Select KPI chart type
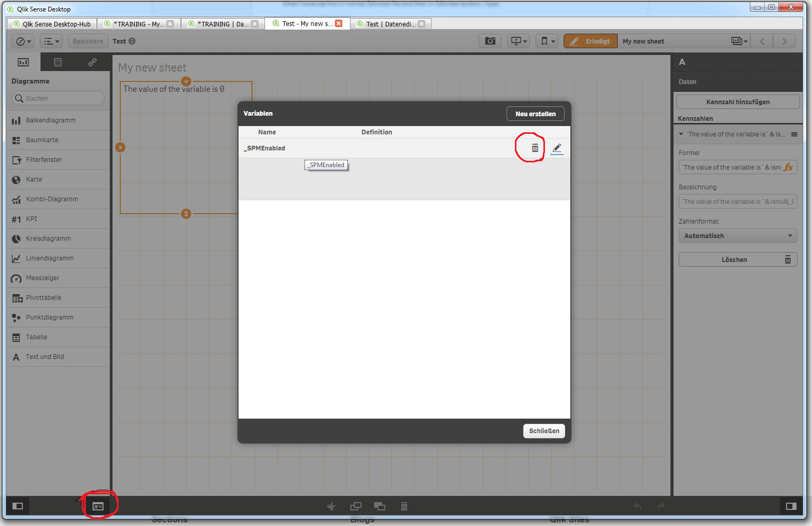Screen dimensions: 812x526 click(58, 219)
